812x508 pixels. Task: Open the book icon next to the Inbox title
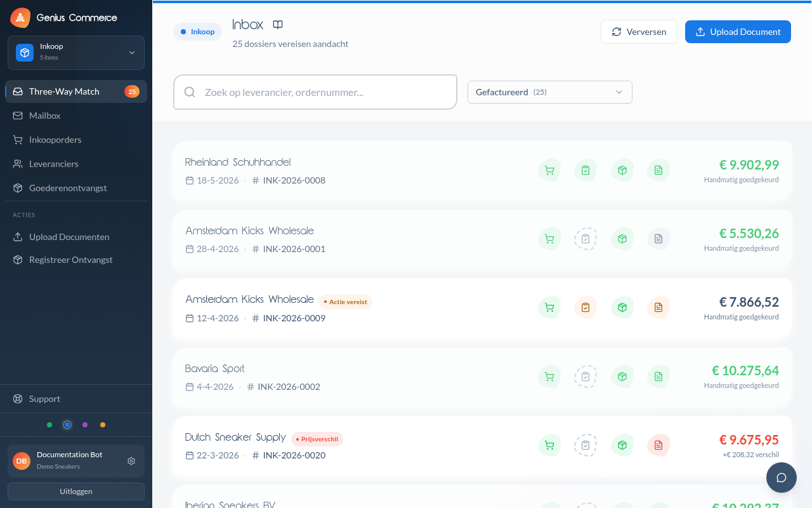tap(278, 25)
